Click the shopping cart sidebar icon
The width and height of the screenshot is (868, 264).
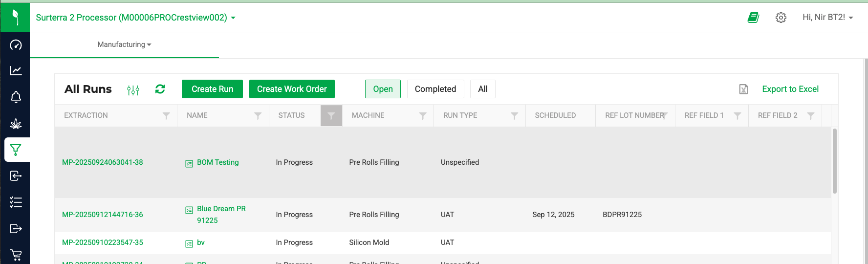(x=16, y=255)
